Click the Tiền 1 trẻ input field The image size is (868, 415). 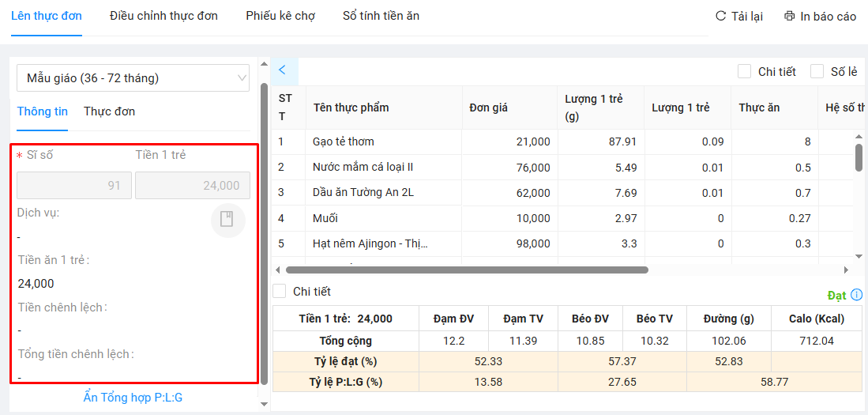coord(192,186)
